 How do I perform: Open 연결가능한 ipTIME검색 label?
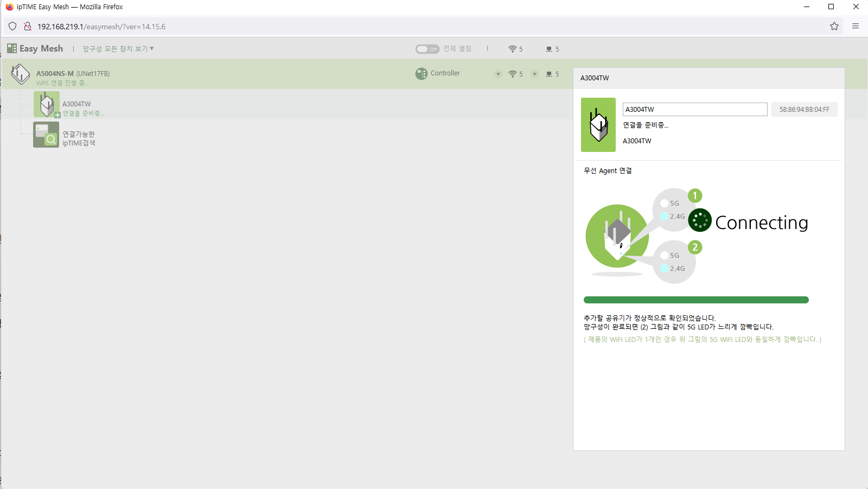pyautogui.click(x=79, y=138)
